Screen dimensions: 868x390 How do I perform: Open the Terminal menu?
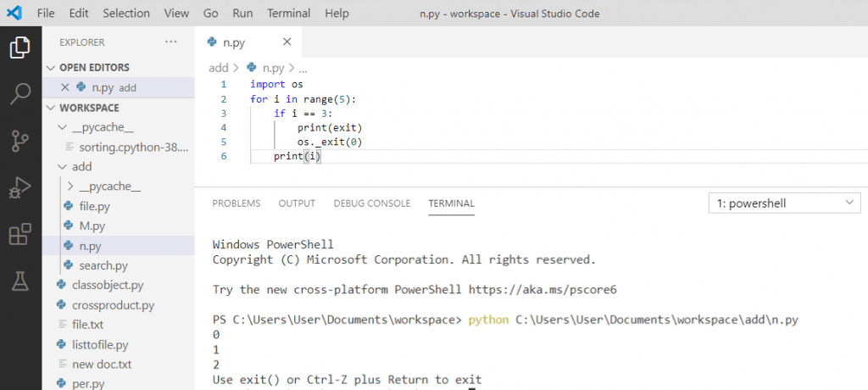pos(288,13)
